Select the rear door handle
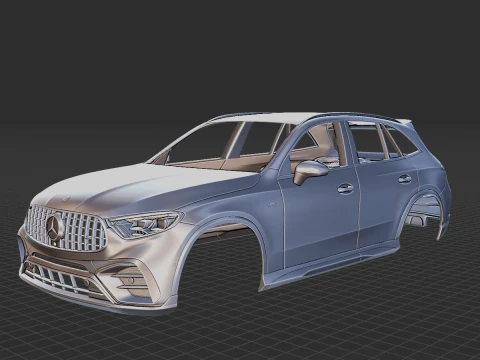This screenshot has width=480, height=360. click(x=405, y=179)
